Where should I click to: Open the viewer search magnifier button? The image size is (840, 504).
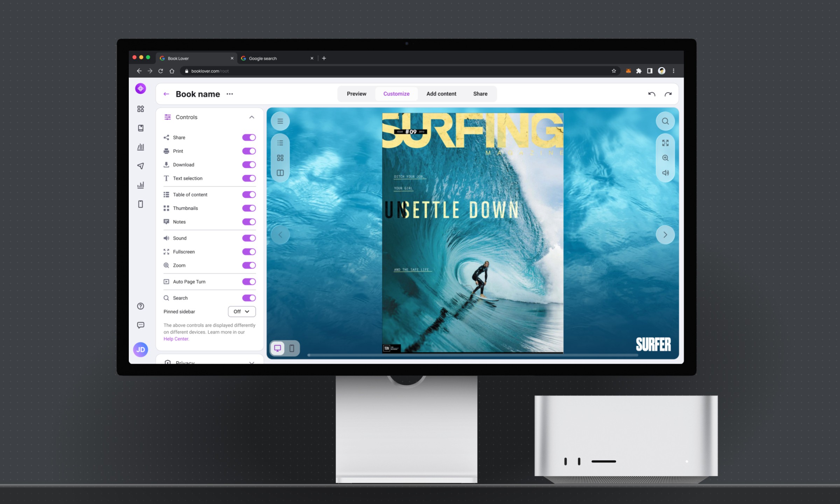pos(665,121)
